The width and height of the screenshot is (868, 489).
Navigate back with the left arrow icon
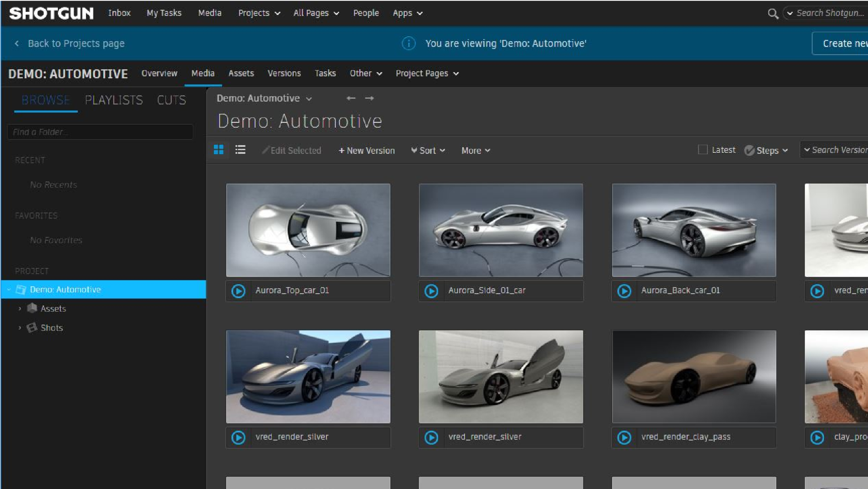351,98
